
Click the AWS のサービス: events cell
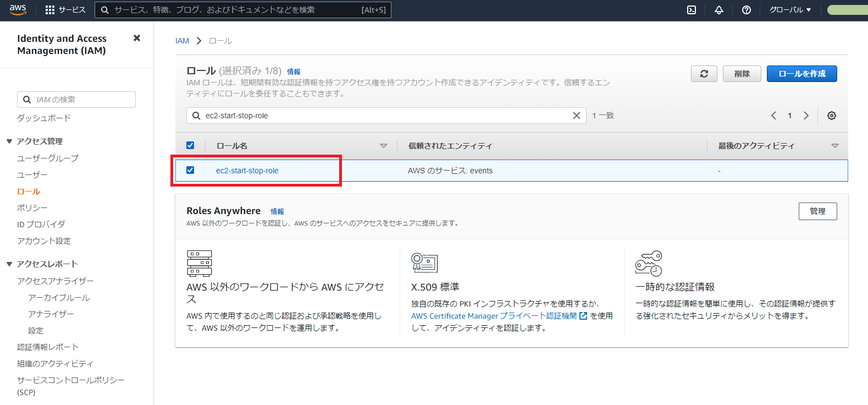click(x=450, y=171)
